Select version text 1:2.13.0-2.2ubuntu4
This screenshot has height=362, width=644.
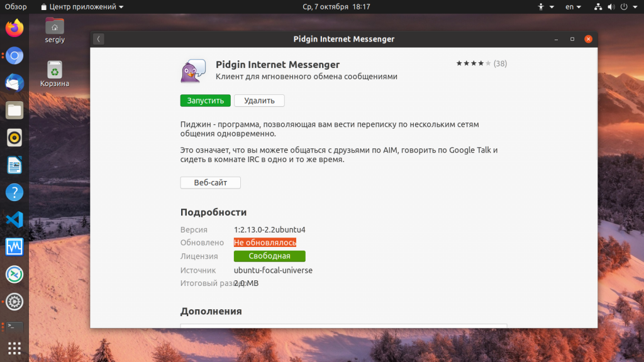tap(269, 229)
